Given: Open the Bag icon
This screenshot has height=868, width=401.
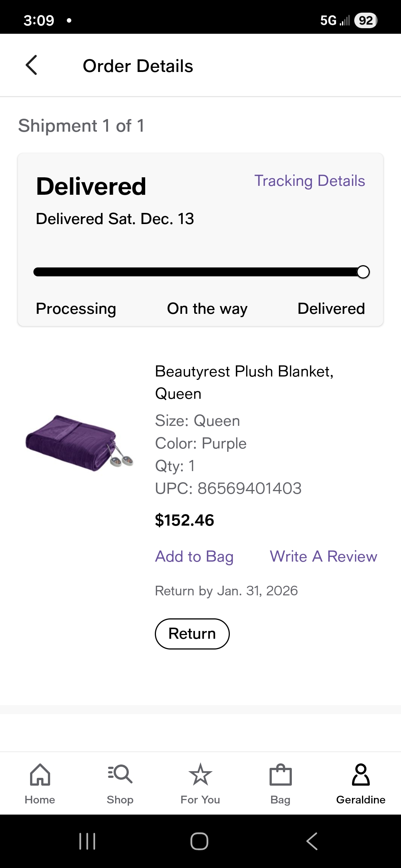Looking at the screenshot, I should [x=281, y=775].
